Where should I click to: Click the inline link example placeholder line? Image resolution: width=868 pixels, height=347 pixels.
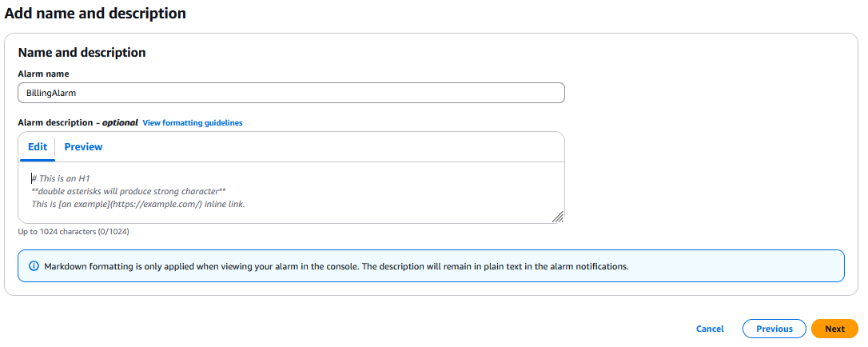point(138,204)
